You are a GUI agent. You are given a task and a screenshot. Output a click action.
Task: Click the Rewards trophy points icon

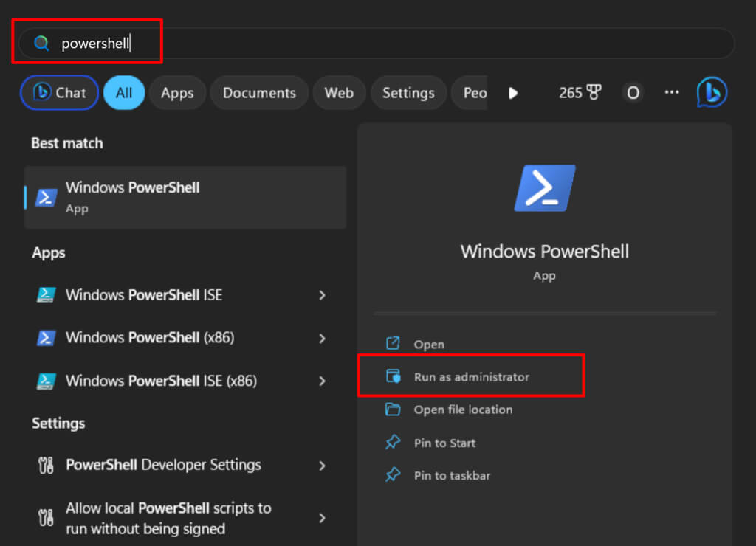594,93
